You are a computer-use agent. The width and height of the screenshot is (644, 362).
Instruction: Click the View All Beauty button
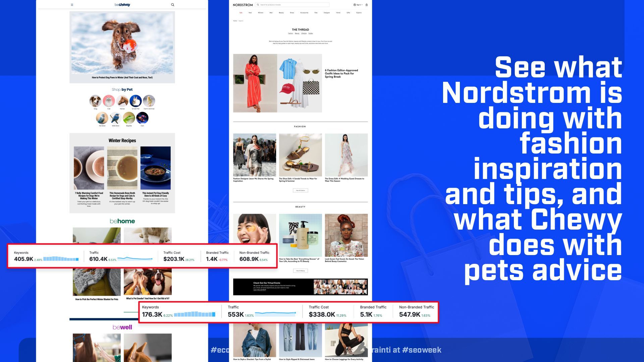[300, 270]
